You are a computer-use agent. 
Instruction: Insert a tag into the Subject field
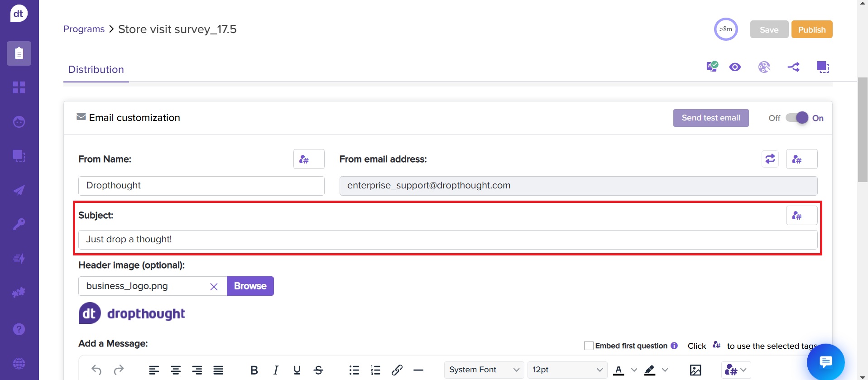(801, 216)
